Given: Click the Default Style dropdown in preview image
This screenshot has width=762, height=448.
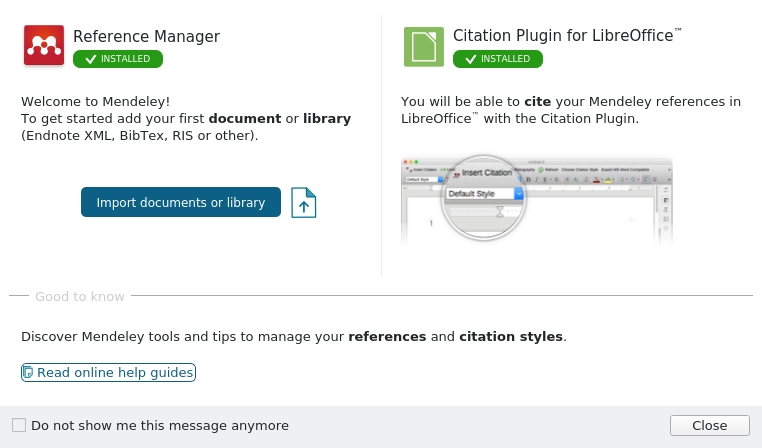Looking at the screenshot, I should [x=484, y=193].
